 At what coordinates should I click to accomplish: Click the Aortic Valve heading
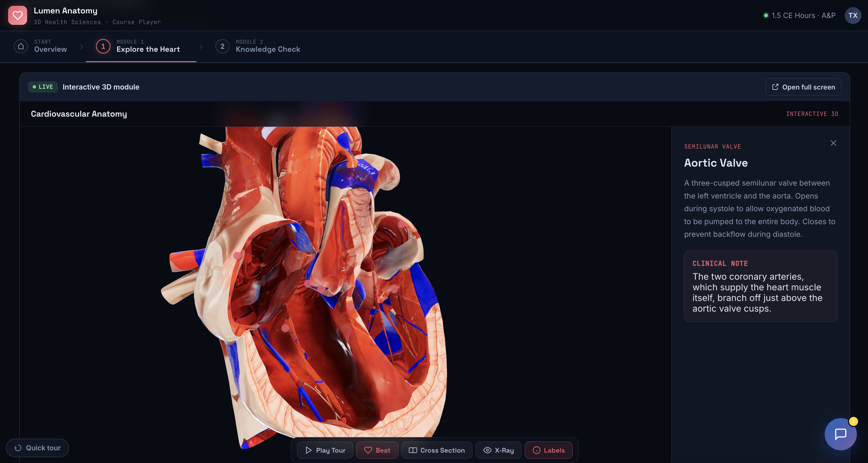pyautogui.click(x=716, y=163)
